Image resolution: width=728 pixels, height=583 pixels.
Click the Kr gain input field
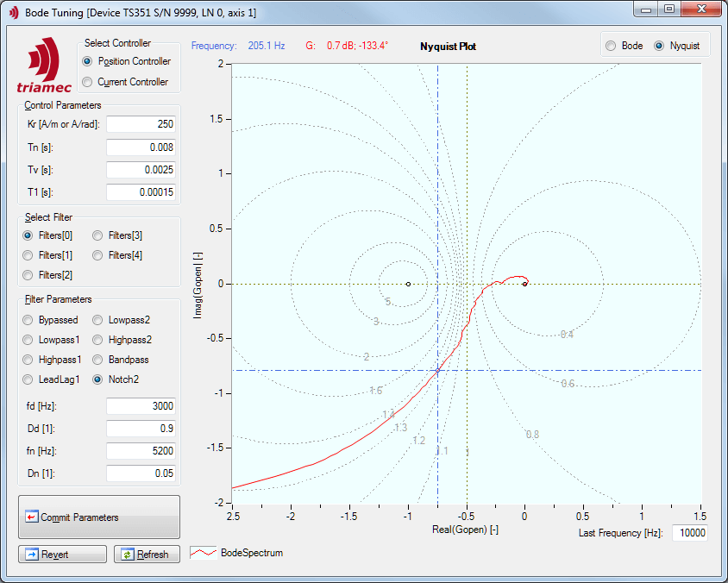(141, 124)
